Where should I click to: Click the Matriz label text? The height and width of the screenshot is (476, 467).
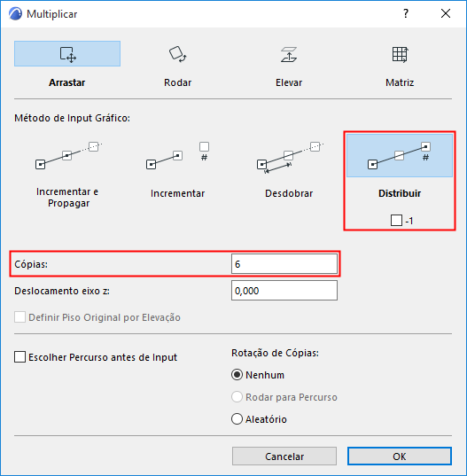(x=400, y=82)
